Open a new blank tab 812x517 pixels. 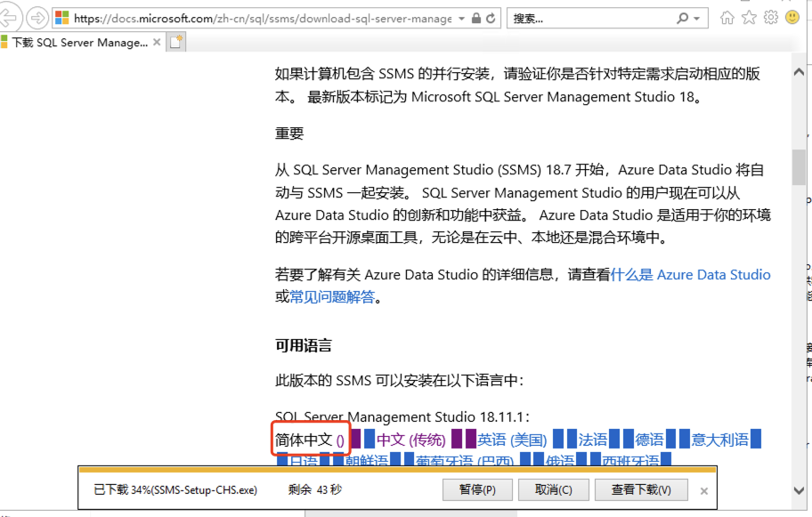pyautogui.click(x=176, y=43)
